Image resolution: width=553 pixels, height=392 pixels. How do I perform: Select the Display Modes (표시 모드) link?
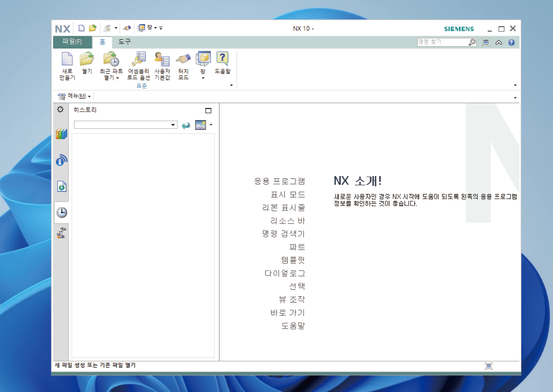coord(287,195)
